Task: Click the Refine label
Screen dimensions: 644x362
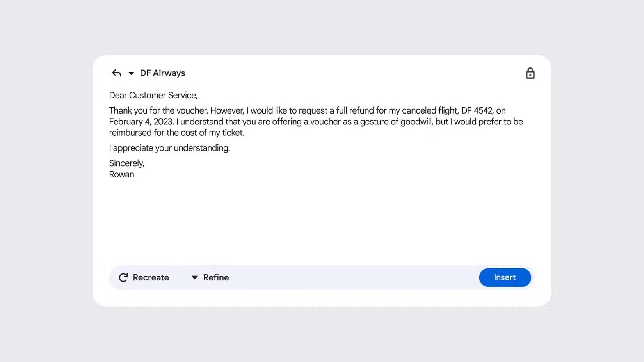Action: (x=216, y=277)
